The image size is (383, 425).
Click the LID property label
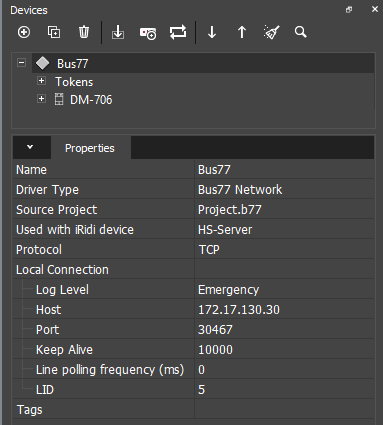coord(45,390)
